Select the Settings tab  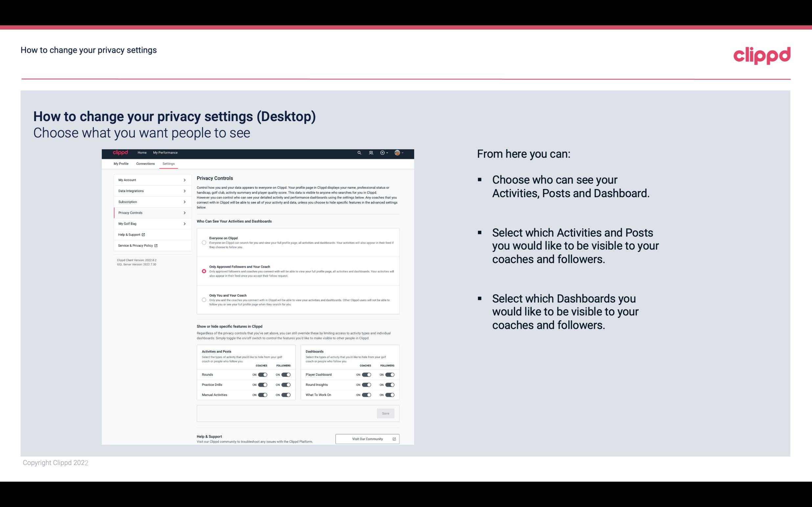(x=169, y=163)
